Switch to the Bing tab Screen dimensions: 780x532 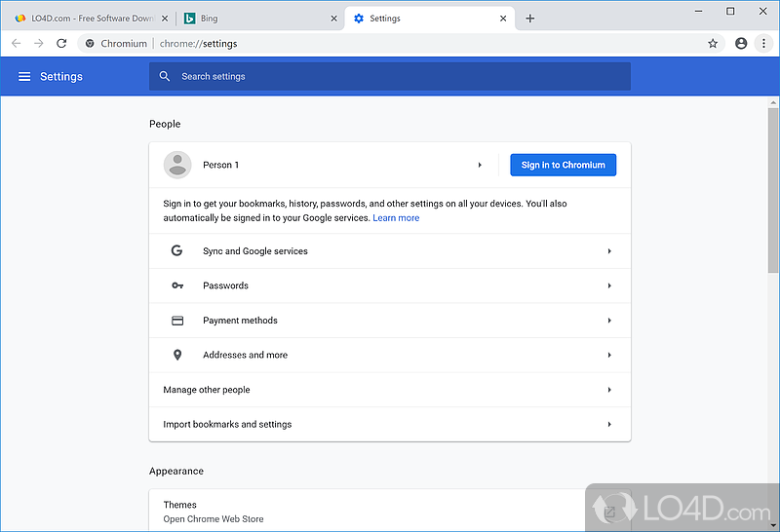(x=260, y=19)
